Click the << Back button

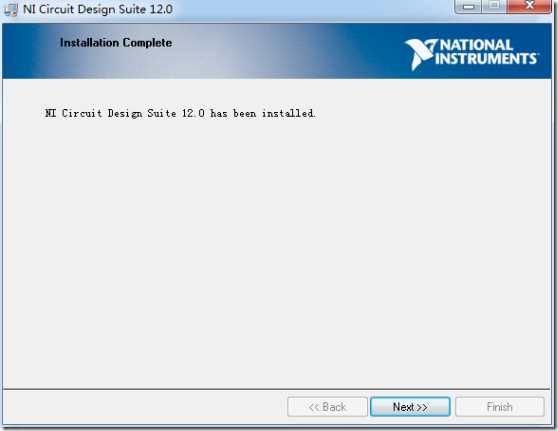(327, 406)
